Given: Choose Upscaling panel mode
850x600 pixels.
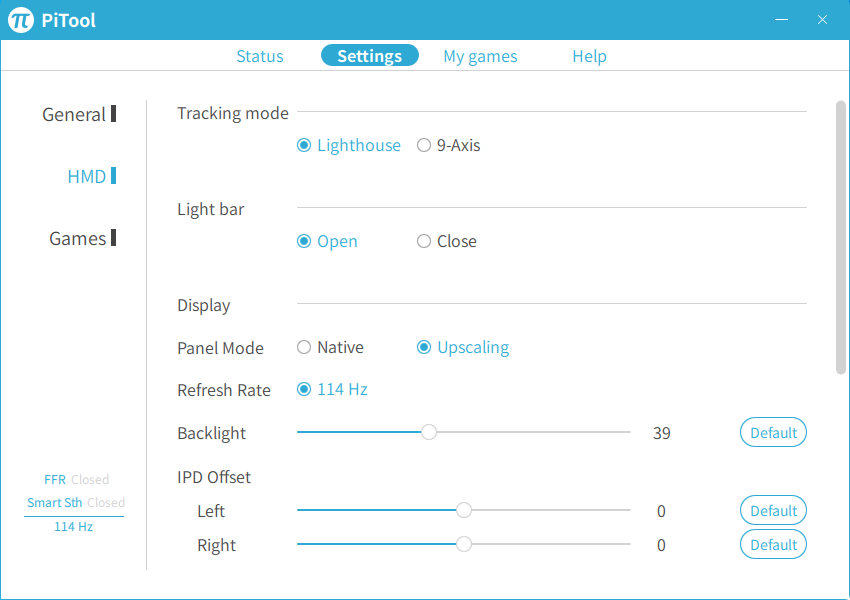Looking at the screenshot, I should point(463,347).
